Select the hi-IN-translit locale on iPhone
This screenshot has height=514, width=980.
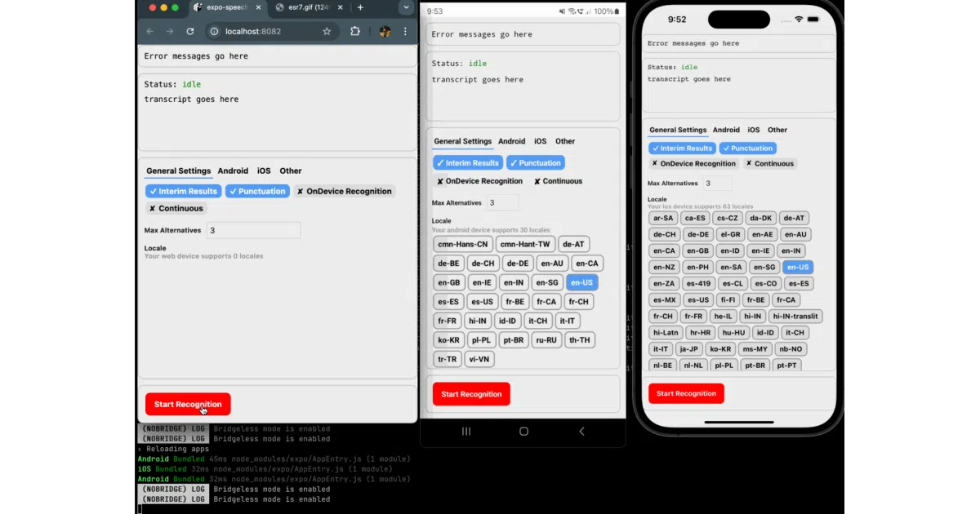point(795,316)
